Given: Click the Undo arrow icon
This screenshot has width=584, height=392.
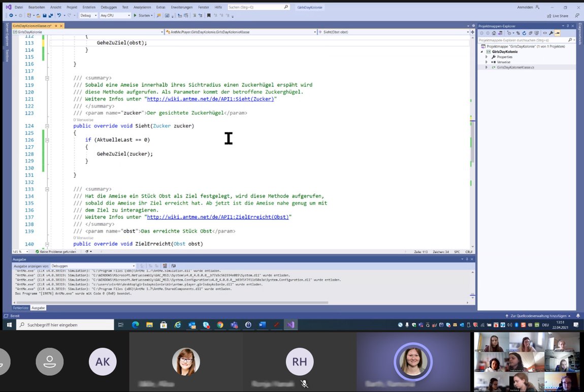Looking at the screenshot, I should coord(59,16).
